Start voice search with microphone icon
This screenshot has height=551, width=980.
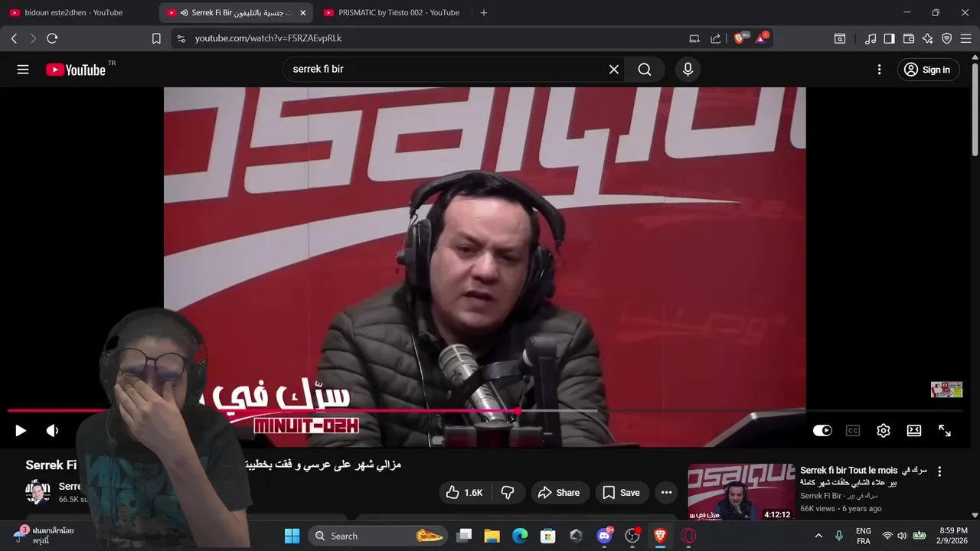(688, 70)
